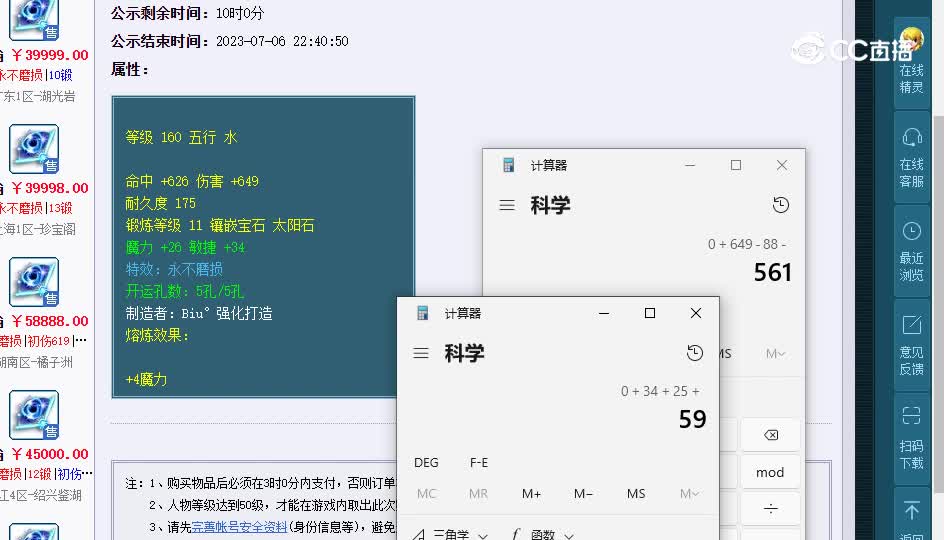The image size is (944, 540).
Task: Open M memory dropdown in back calculator
Action: click(775, 354)
